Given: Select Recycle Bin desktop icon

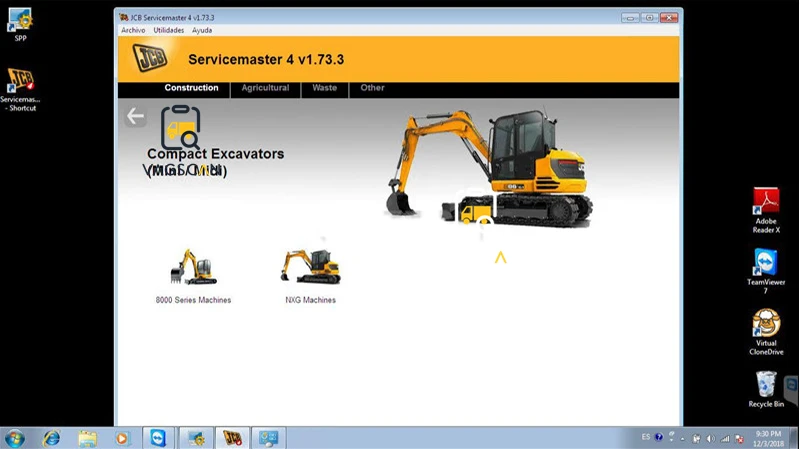Looking at the screenshot, I should point(766,389).
